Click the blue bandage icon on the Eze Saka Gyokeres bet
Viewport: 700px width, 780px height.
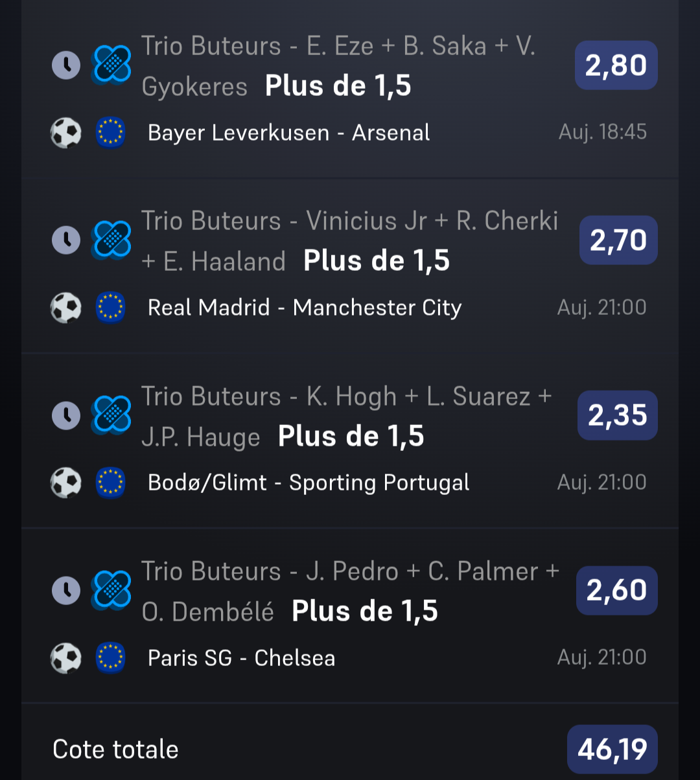click(111, 65)
